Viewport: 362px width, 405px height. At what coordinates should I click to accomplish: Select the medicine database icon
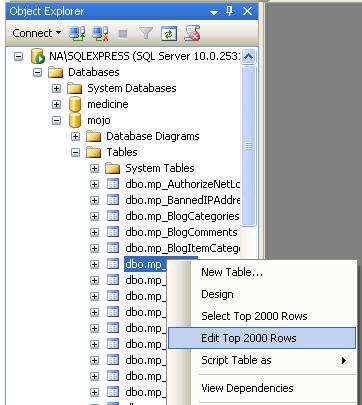(75, 104)
